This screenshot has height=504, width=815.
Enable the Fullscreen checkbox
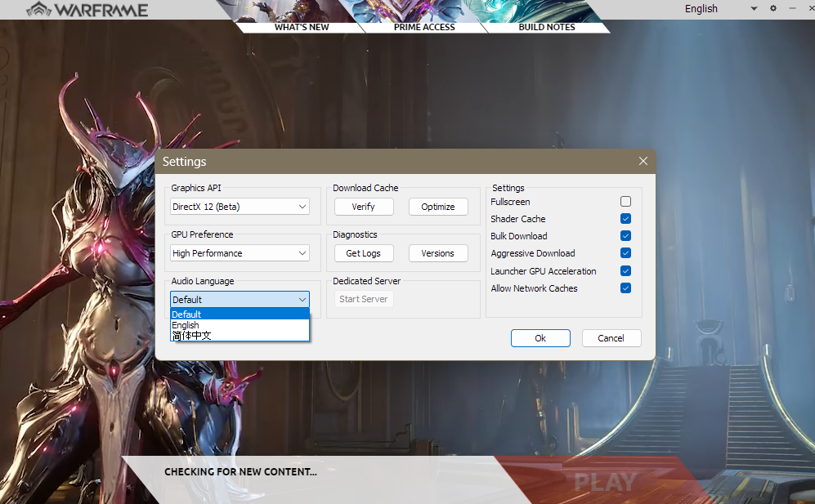625,201
